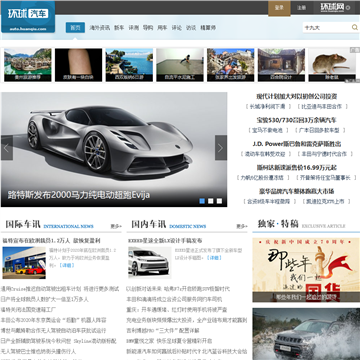Open the 张家界 travel thumbnail
Viewport: 360px width, 360px height.
(231, 65)
